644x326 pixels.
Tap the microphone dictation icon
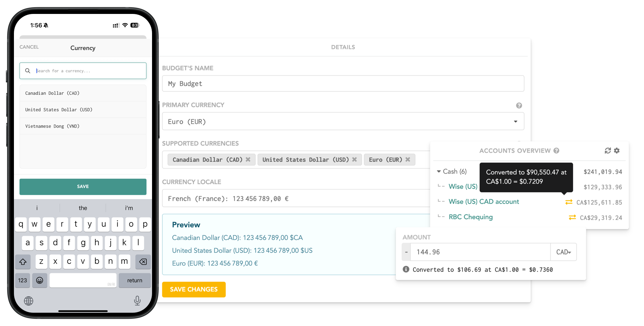pos(137,300)
